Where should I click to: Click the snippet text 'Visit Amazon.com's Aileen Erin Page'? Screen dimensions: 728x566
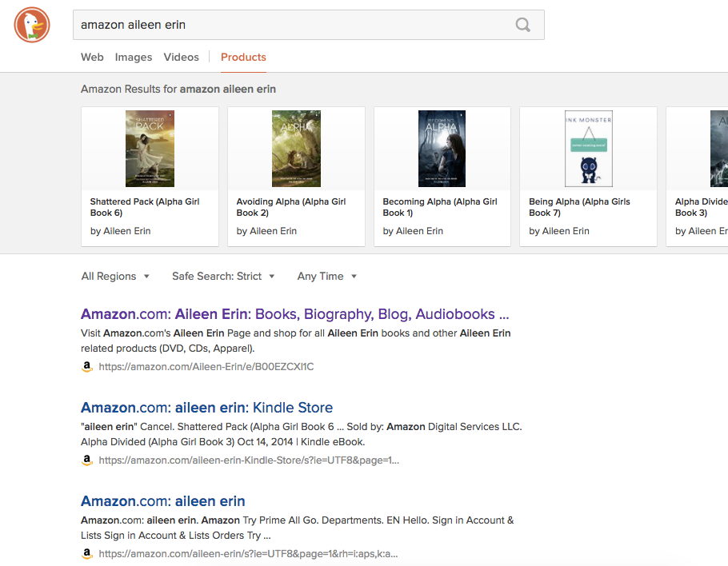click(x=296, y=341)
